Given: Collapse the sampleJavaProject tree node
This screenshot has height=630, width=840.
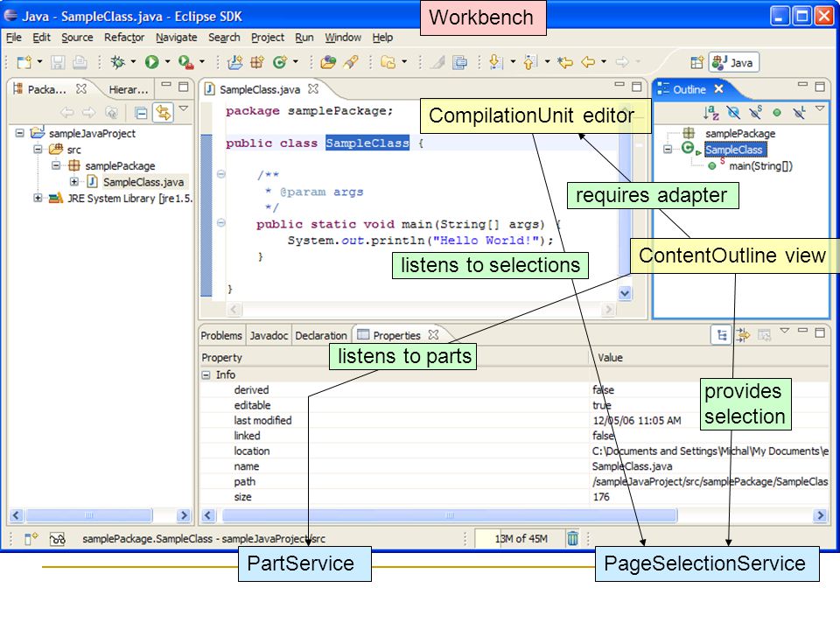Looking at the screenshot, I should [x=20, y=133].
